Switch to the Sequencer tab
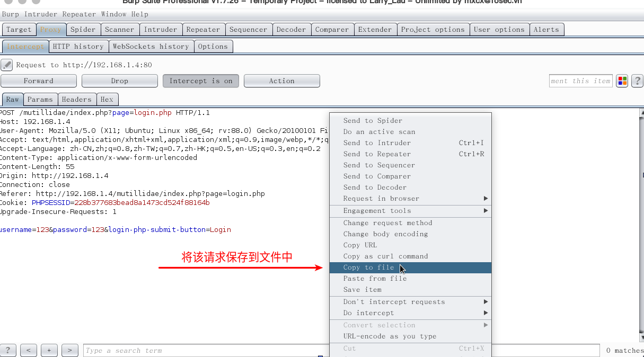 pos(249,30)
